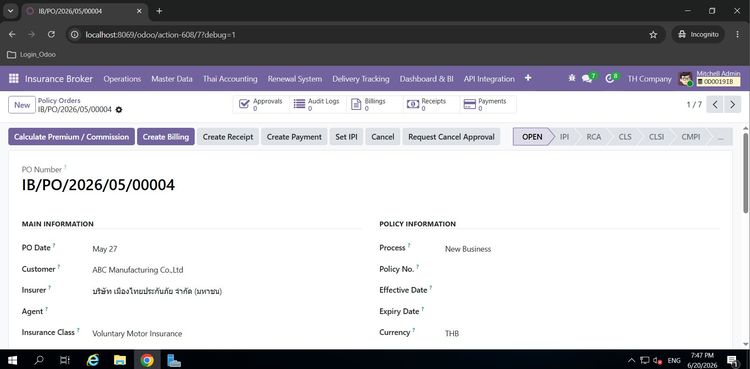The height and width of the screenshot is (369, 750).
Task: Click the Incognito indicator
Action: coord(698,34)
